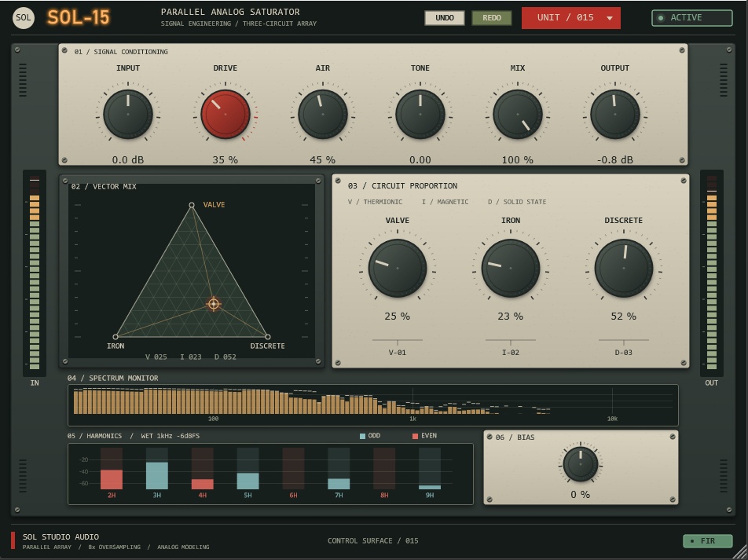This screenshot has width=748, height=560.
Task: Select the 100 % mix value
Action: pos(518,159)
